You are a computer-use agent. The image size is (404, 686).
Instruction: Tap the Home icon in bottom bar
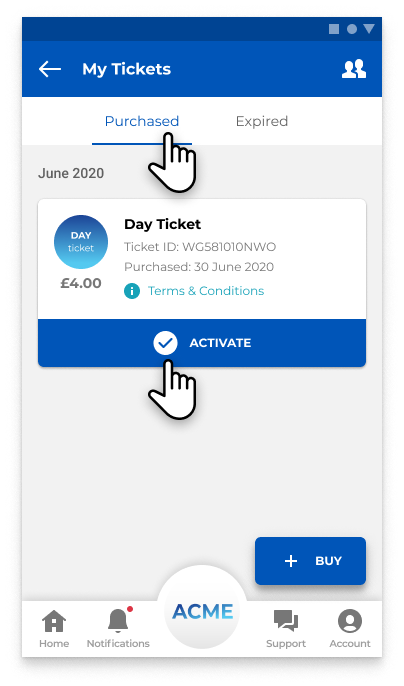click(54, 621)
